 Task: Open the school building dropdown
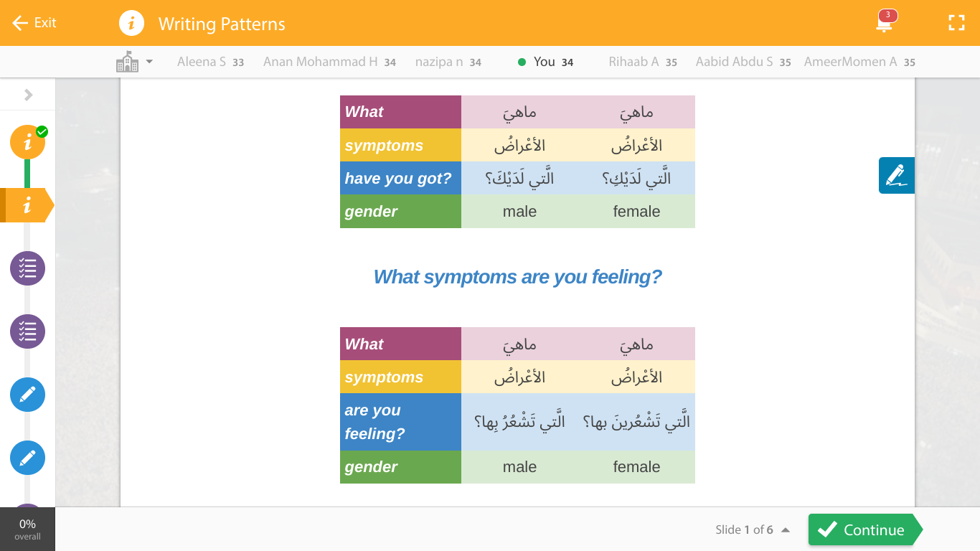[134, 62]
